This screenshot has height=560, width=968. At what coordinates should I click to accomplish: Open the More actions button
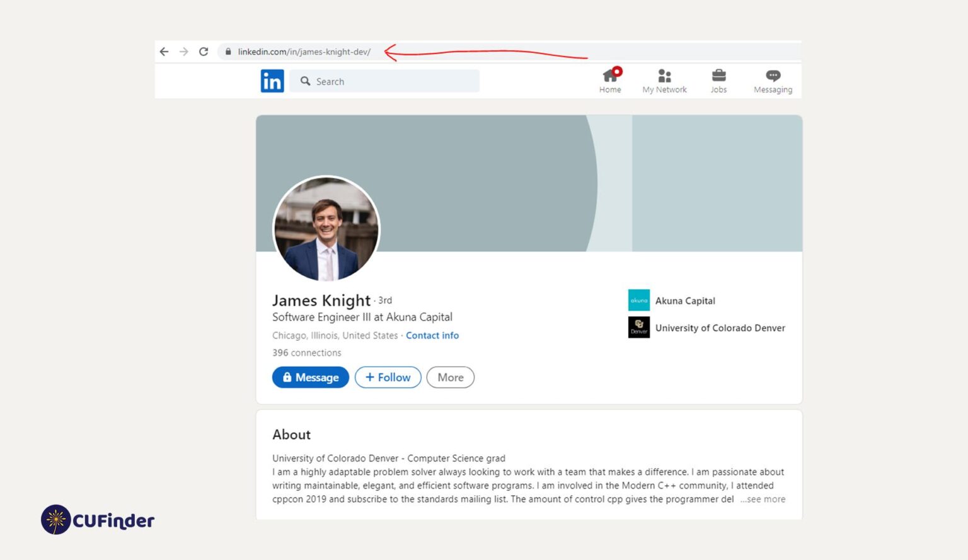(x=451, y=377)
